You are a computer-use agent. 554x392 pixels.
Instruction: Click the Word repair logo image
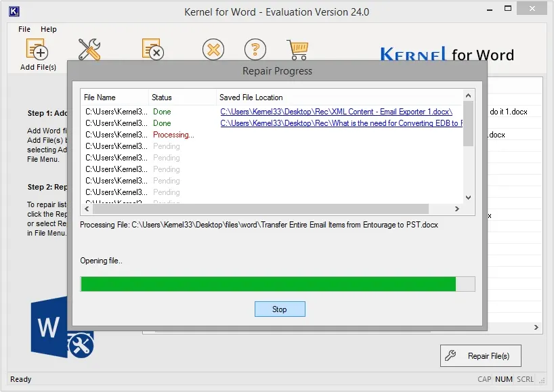tap(62, 327)
